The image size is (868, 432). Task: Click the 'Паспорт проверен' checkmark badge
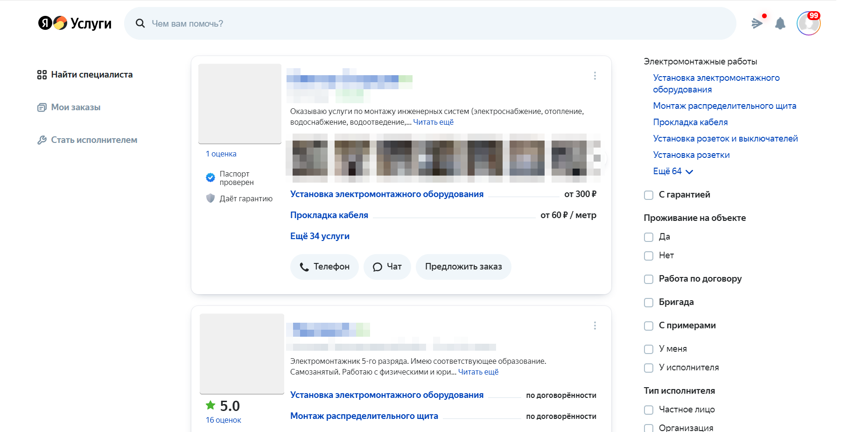pyautogui.click(x=210, y=177)
